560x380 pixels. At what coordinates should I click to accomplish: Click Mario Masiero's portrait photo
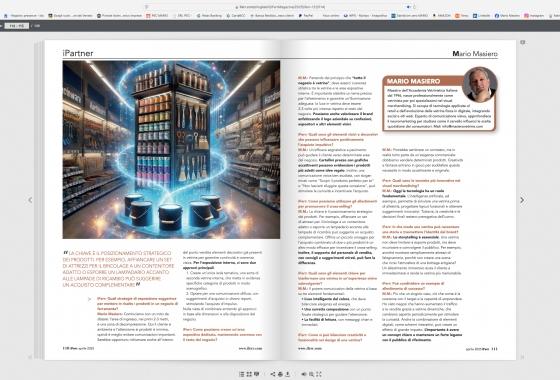click(x=479, y=84)
